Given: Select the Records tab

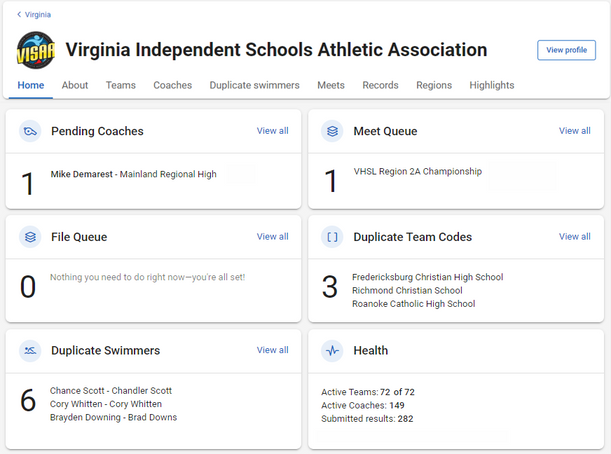Looking at the screenshot, I should click(x=380, y=85).
